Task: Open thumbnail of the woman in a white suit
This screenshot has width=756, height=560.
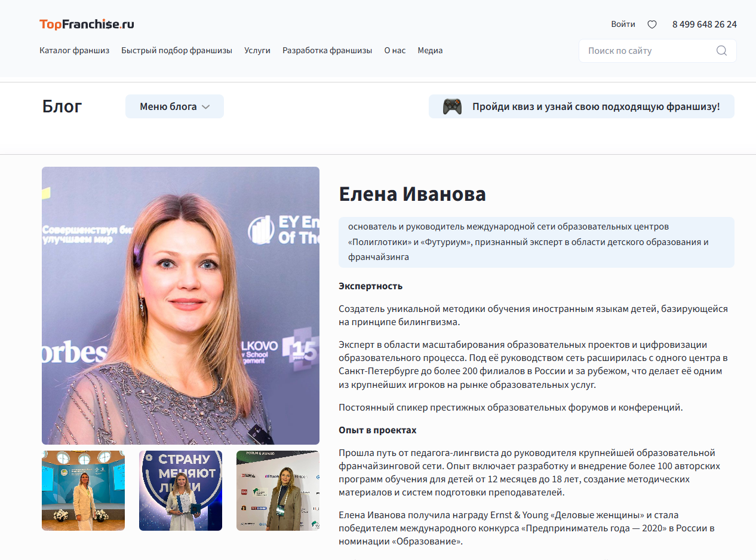Action: click(x=83, y=491)
